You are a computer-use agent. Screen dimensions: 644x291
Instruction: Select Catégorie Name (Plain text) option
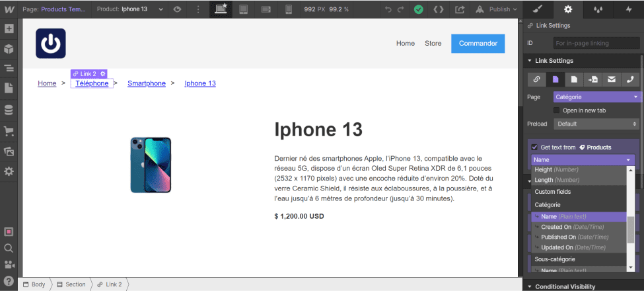pos(579,217)
